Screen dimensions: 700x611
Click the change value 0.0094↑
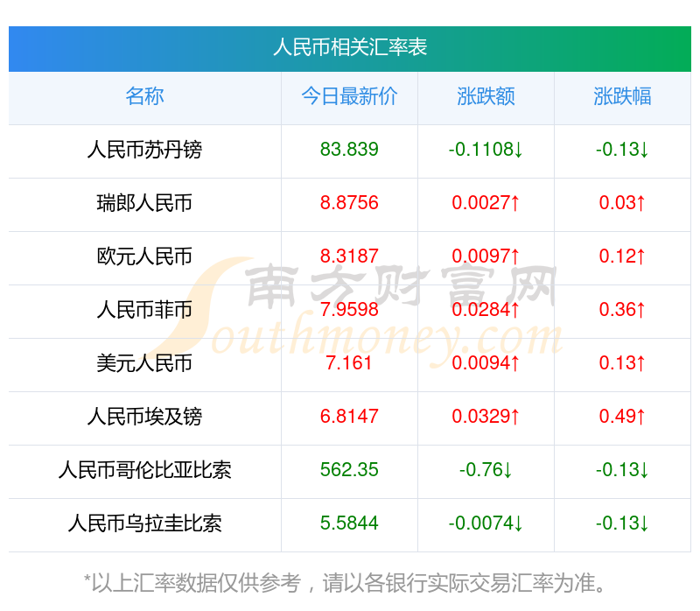pos(486,362)
